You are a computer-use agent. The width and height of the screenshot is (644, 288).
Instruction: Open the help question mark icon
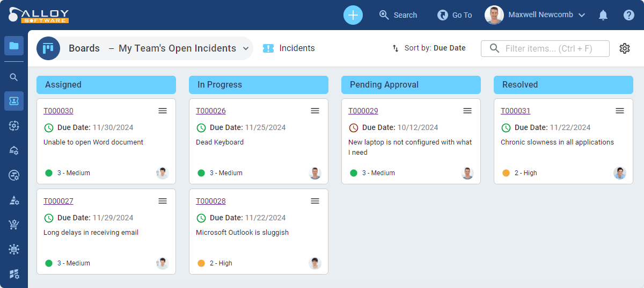(629, 15)
